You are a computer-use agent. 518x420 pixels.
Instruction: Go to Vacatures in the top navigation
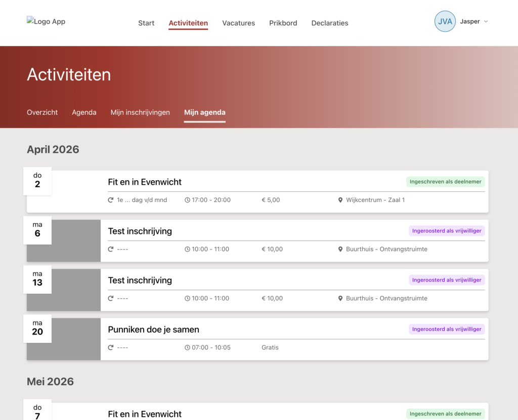click(238, 23)
